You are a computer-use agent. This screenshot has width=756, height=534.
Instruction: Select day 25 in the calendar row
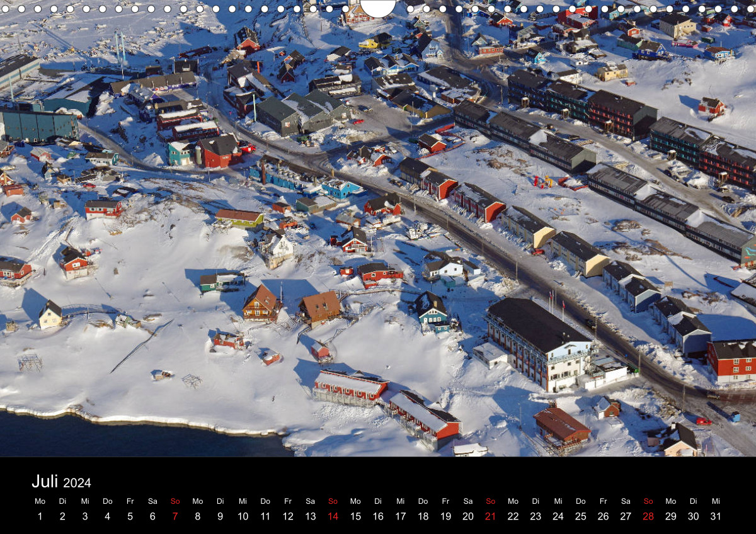point(581,516)
